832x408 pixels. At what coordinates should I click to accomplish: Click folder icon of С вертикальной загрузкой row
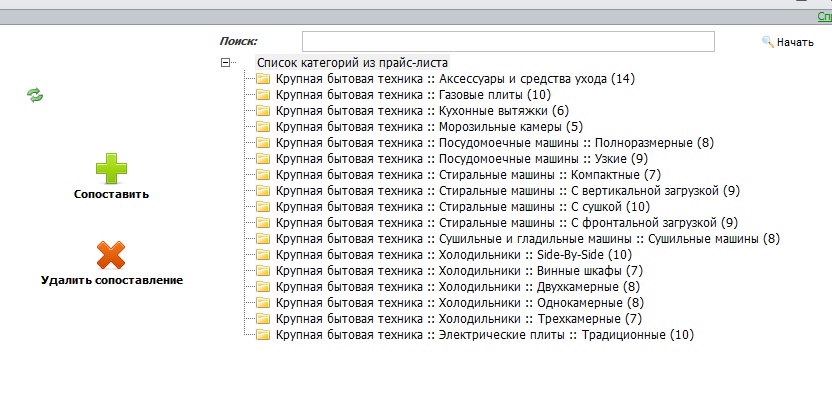[263, 190]
